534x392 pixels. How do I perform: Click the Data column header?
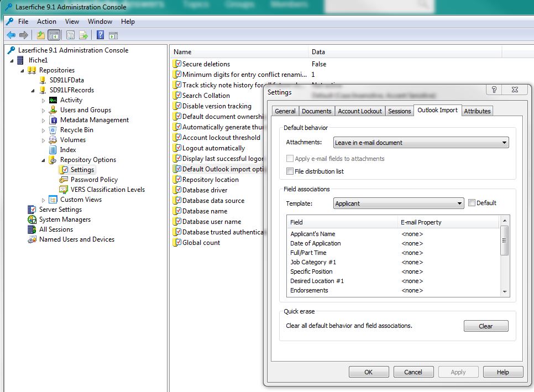point(405,52)
